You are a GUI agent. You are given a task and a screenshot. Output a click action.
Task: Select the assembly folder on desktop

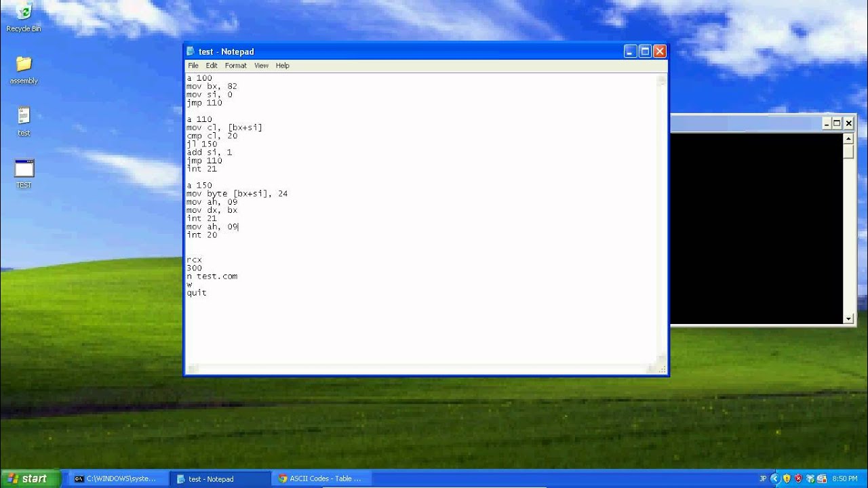click(24, 70)
